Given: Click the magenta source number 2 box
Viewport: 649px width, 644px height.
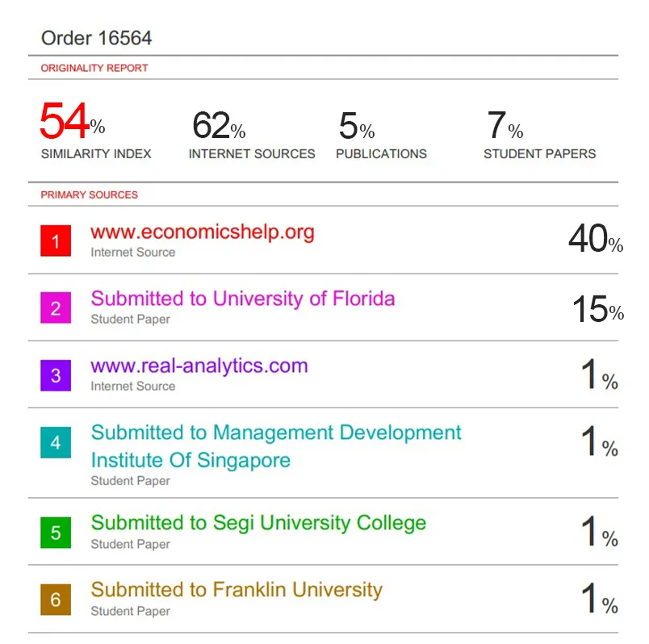Looking at the screenshot, I should [56, 308].
